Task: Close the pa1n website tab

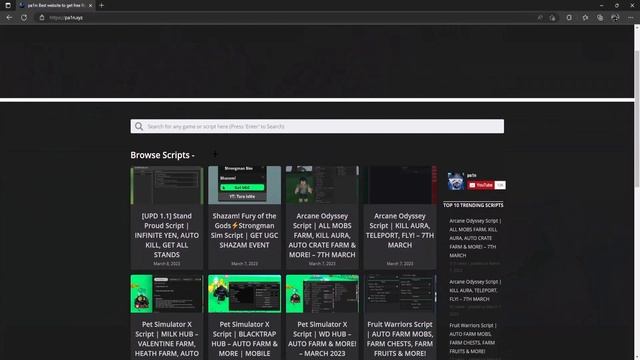Action: [x=90, y=5]
